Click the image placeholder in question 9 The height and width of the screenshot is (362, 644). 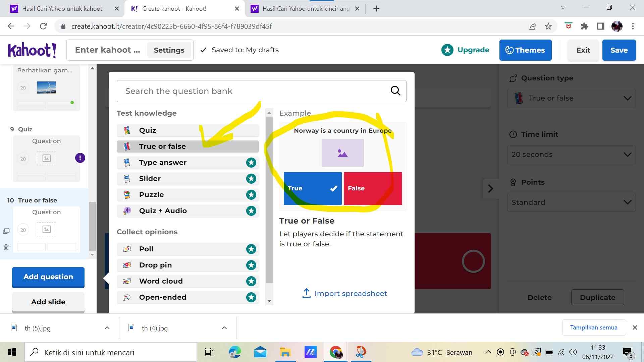tap(47, 158)
